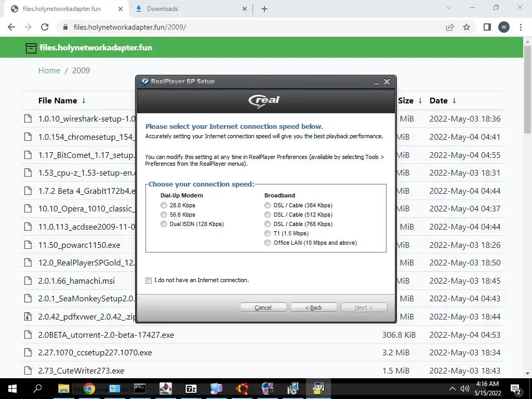Viewport: 532px width, 399px height.
Task: Open 2.0.1.66_hamachi.msi file link
Action: [76, 281]
